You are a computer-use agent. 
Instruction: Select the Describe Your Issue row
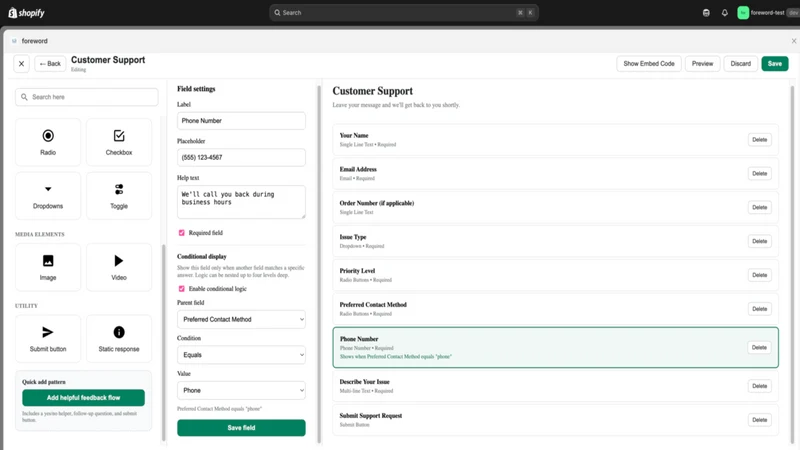click(556, 386)
